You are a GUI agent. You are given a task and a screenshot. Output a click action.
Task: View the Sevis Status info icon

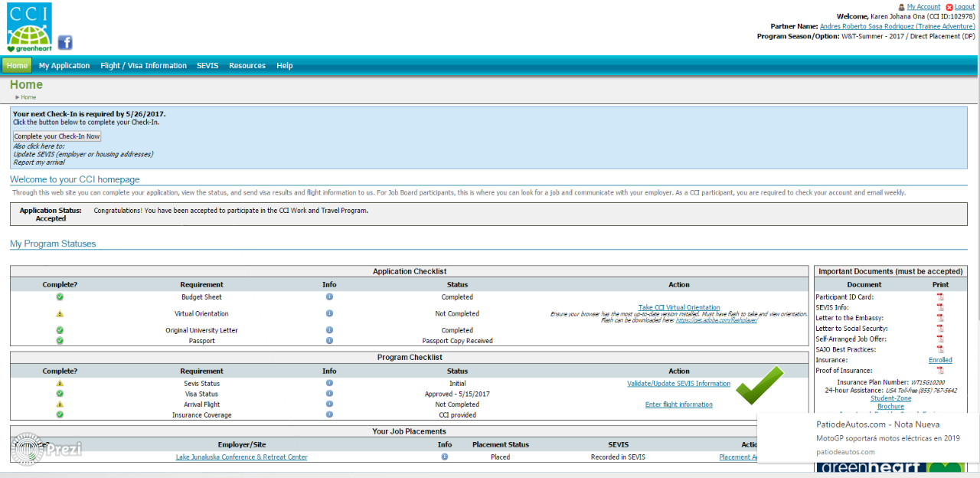click(x=329, y=383)
